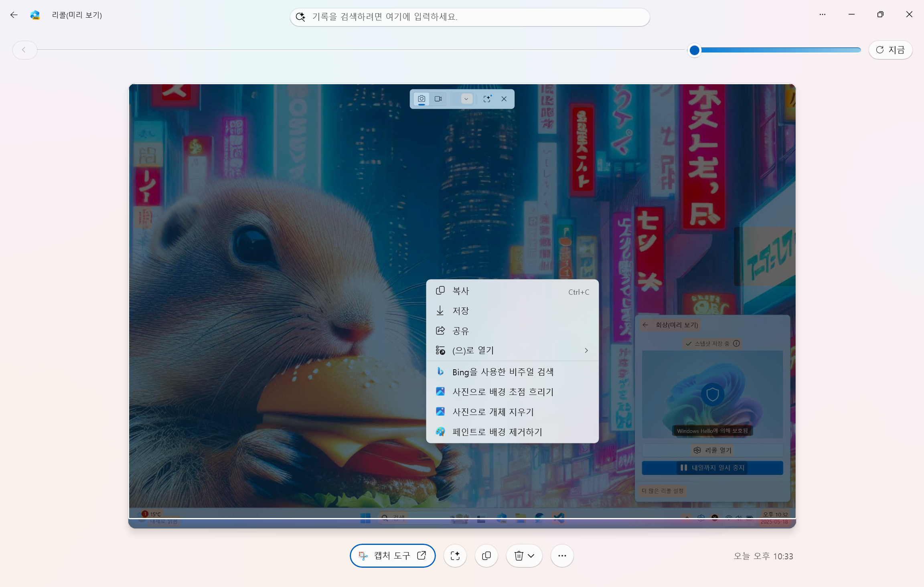
Task: Click the back arrow in title bar
Action: 14,15
